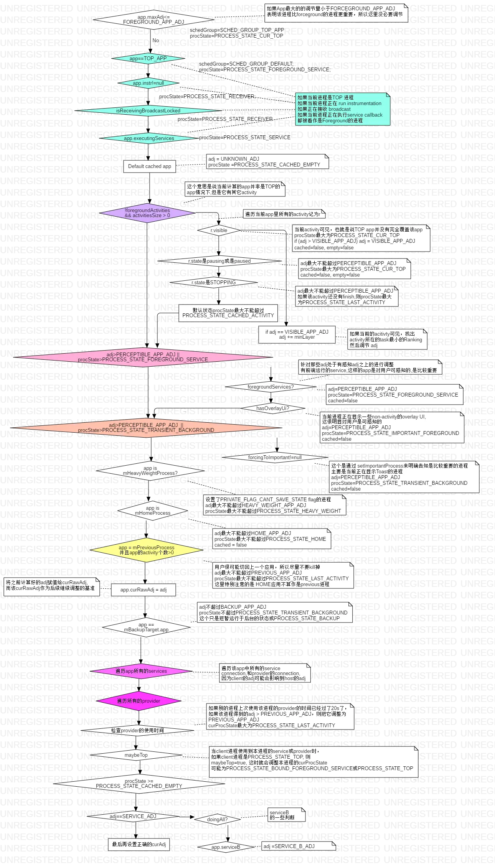The image size is (495, 868).
Task: Click the isReceivingBroadcastLocked diamond
Action: (x=148, y=111)
